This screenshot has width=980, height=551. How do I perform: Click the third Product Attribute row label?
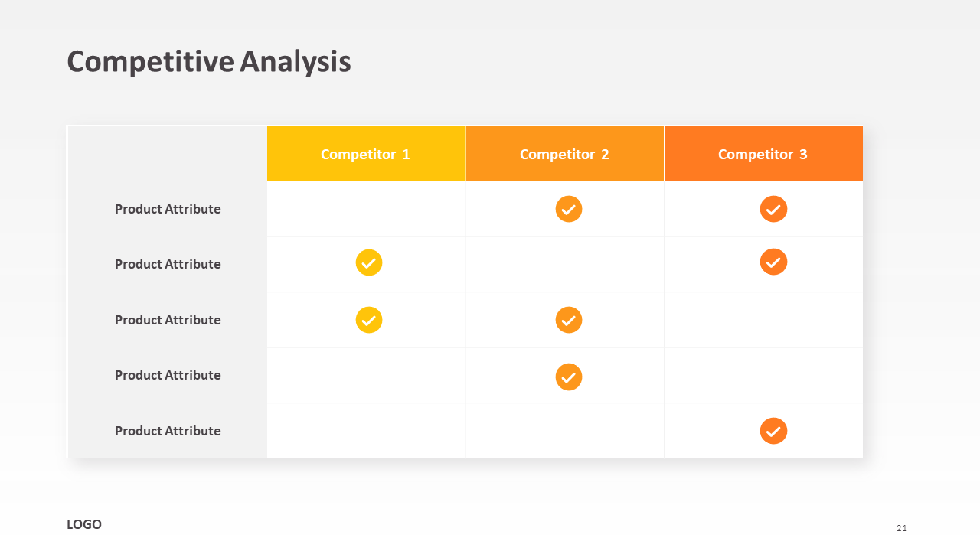point(168,320)
